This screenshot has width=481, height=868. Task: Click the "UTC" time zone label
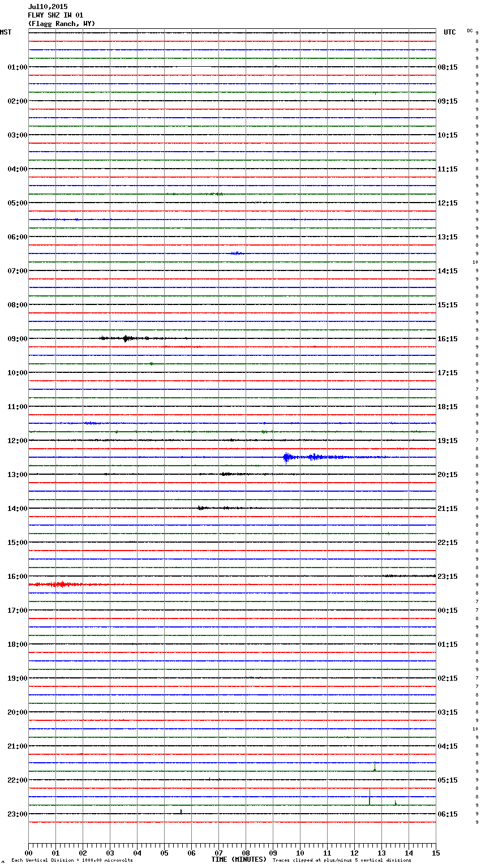tap(450, 32)
